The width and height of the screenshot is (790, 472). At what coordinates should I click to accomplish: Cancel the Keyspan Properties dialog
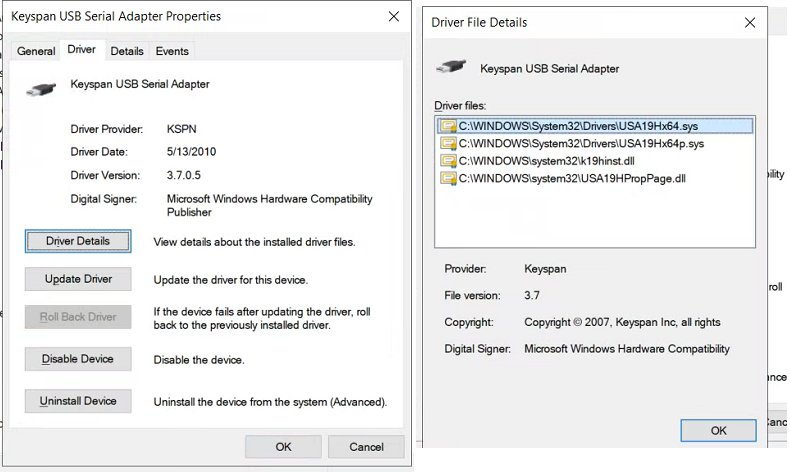click(366, 447)
